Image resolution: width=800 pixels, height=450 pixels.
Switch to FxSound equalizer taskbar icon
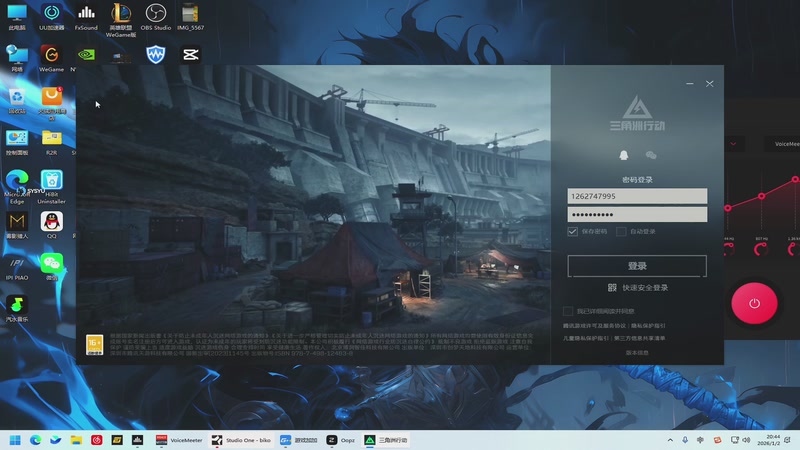pos(137,440)
